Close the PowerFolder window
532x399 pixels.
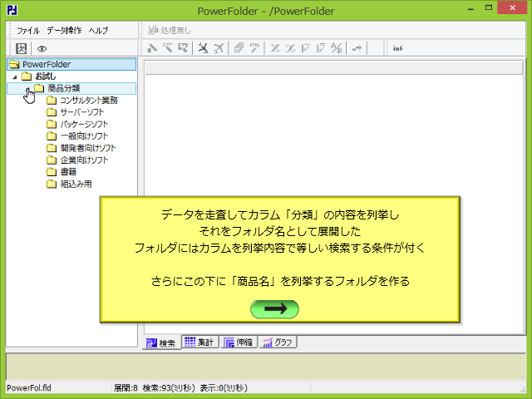coord(512,7)
